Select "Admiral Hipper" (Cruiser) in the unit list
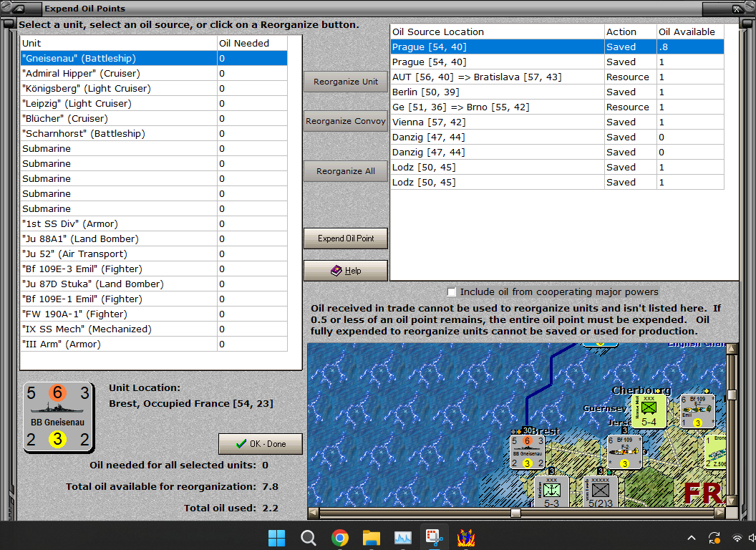 point(154,73)
